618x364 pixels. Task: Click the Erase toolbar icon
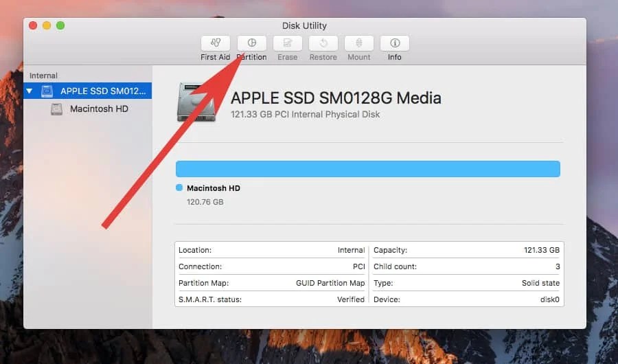(287, 43)
